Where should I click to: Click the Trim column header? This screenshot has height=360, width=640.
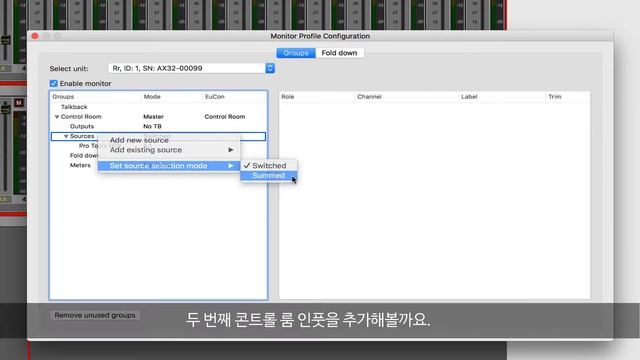pos(555,97)
